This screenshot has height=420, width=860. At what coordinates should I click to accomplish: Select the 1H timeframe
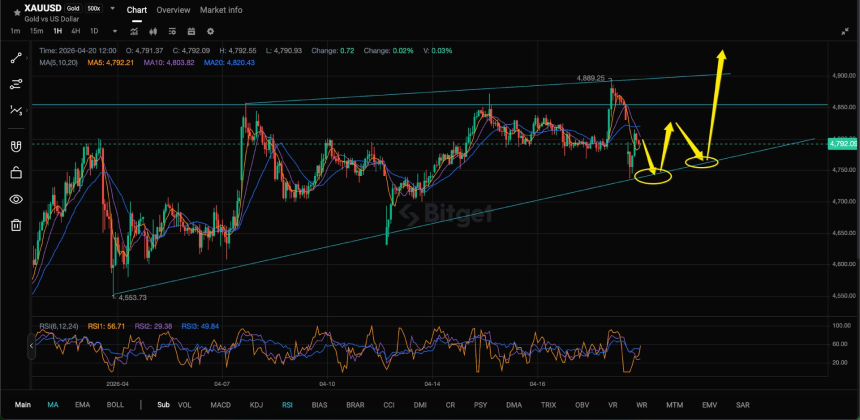point(57,31)
